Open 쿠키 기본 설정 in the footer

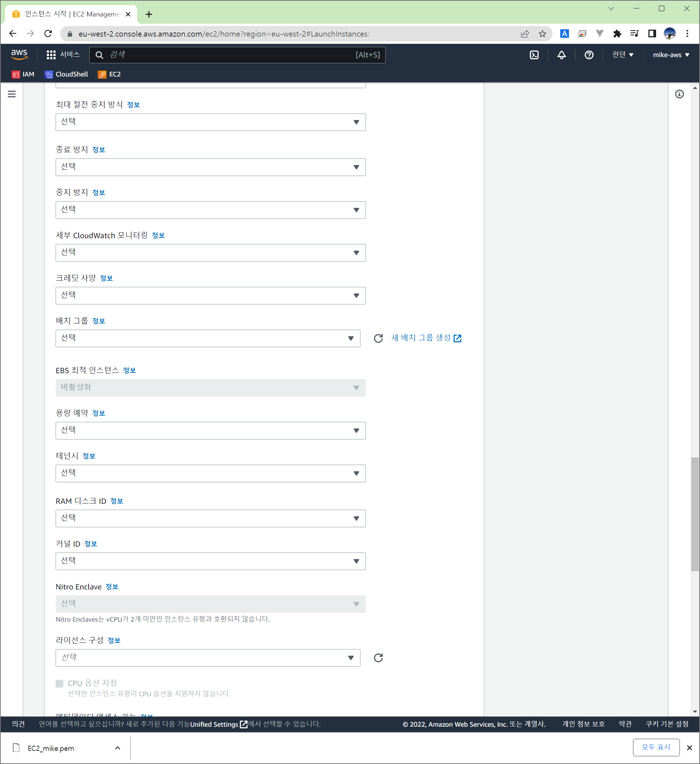tap(667, 724)
